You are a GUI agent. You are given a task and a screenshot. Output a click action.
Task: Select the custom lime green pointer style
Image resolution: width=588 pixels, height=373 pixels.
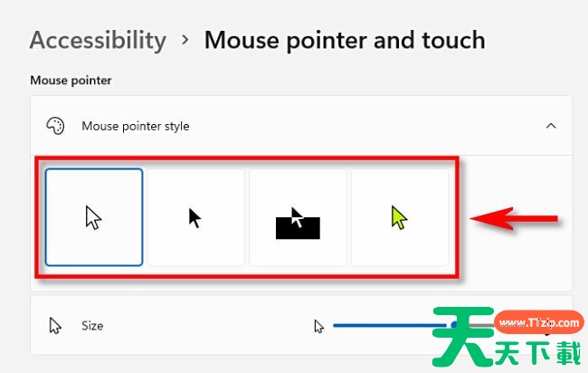400,217
